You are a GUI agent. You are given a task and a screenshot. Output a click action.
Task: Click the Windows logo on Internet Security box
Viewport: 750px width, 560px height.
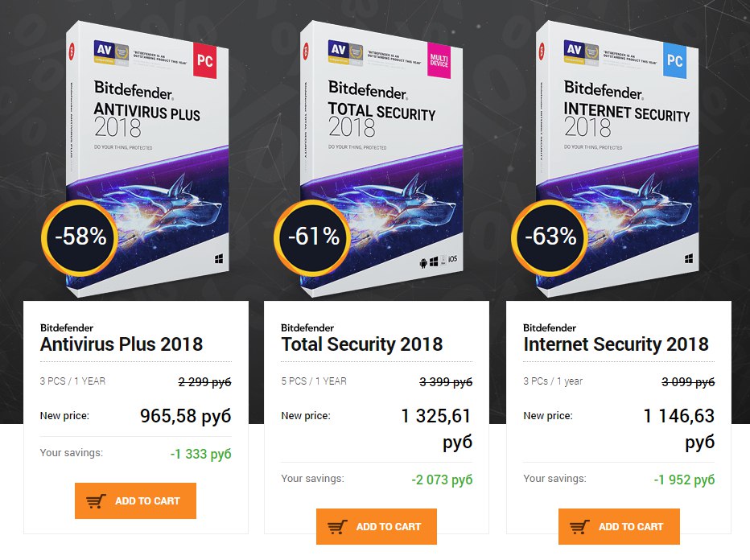tap(689, 259)
